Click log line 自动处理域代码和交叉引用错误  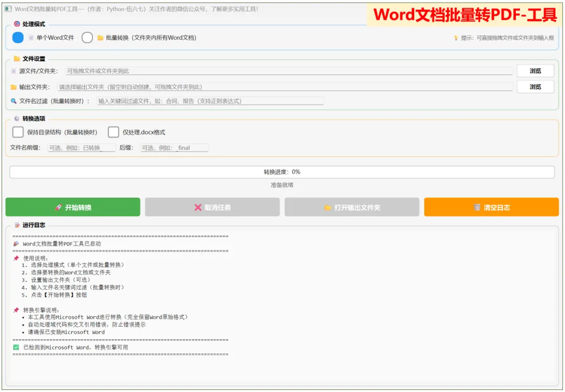[87, 325]
